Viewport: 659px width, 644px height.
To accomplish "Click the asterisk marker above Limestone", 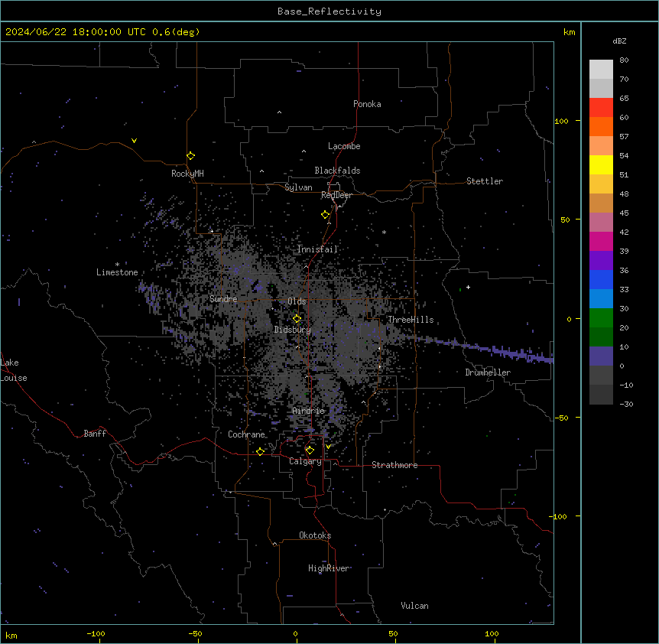I will click(x=117, y=265).
